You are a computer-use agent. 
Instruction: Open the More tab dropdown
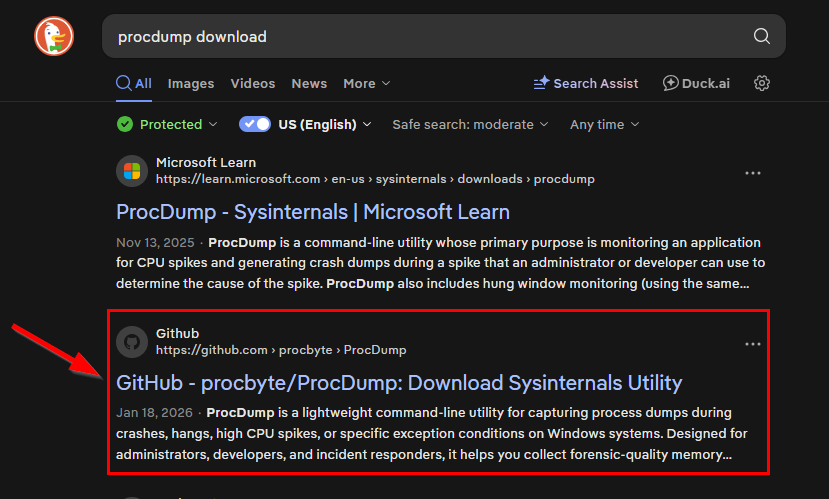366,83
